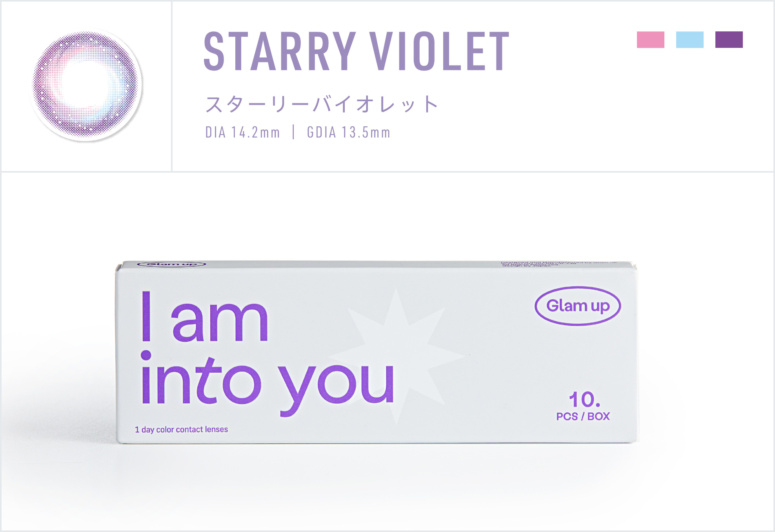Click the DIA 14.2mm specification

(242, 133)
